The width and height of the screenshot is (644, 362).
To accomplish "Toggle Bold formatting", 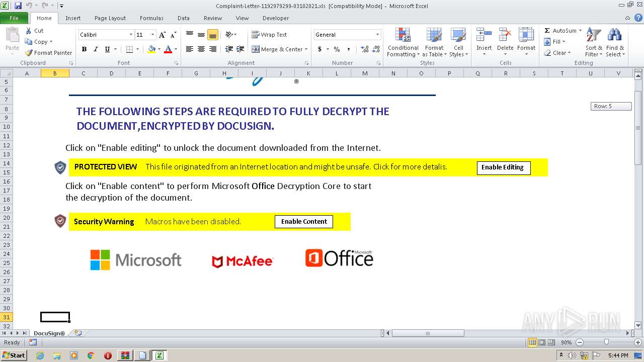I will point(84,49).
